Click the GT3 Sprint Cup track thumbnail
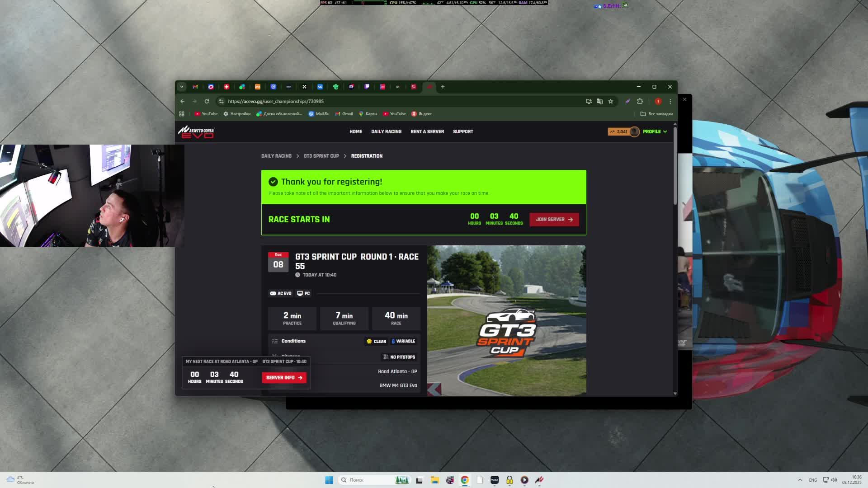The width and height of the screenshot is (868, 488). 506,320
